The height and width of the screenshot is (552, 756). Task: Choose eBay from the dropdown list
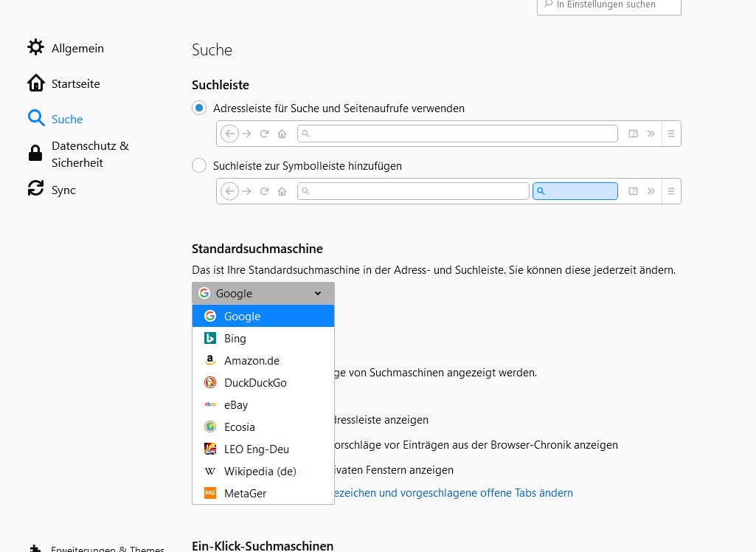pyautogui.click(x=263, y=405)
